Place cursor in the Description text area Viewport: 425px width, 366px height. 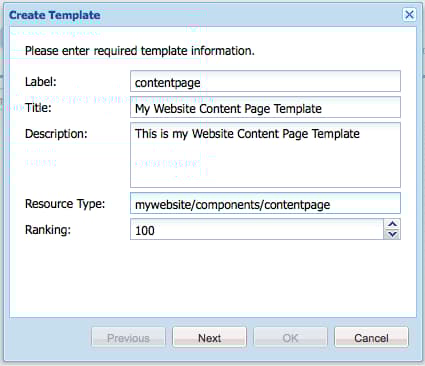(x=265, y=155)
